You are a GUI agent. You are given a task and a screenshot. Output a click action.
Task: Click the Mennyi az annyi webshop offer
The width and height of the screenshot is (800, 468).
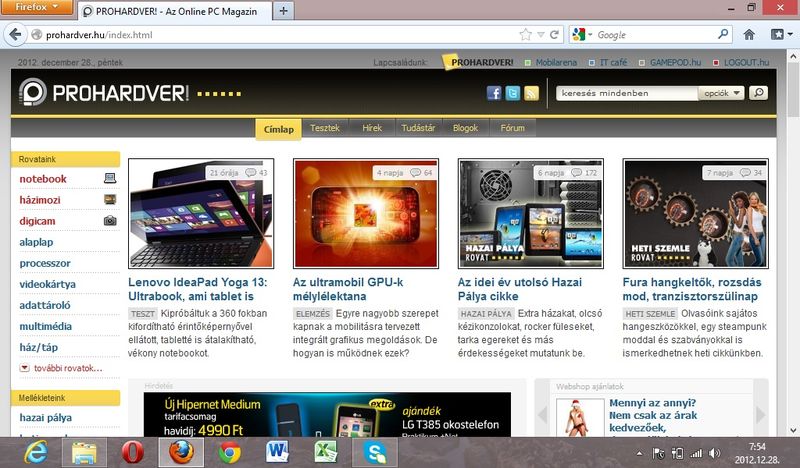653,415
